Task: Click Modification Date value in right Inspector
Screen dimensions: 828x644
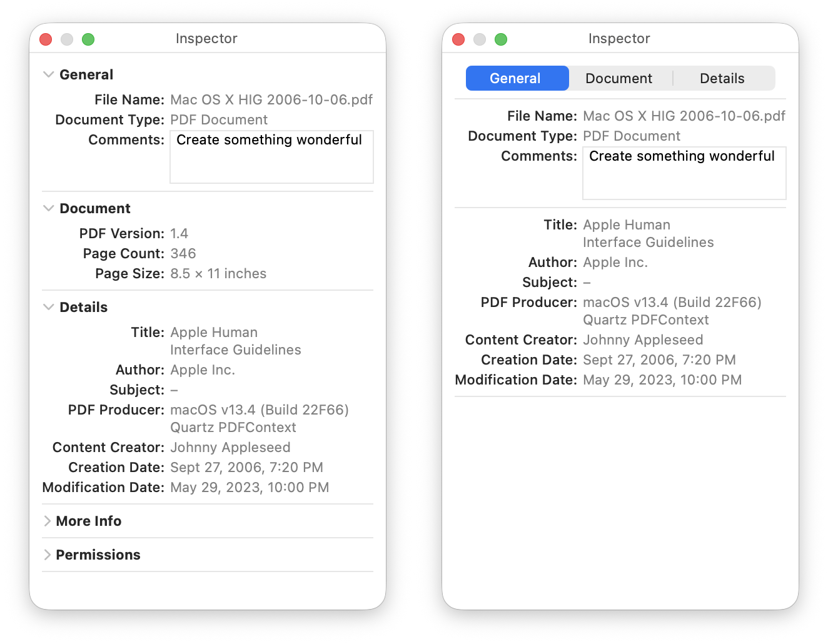Action: pos(662,380)
